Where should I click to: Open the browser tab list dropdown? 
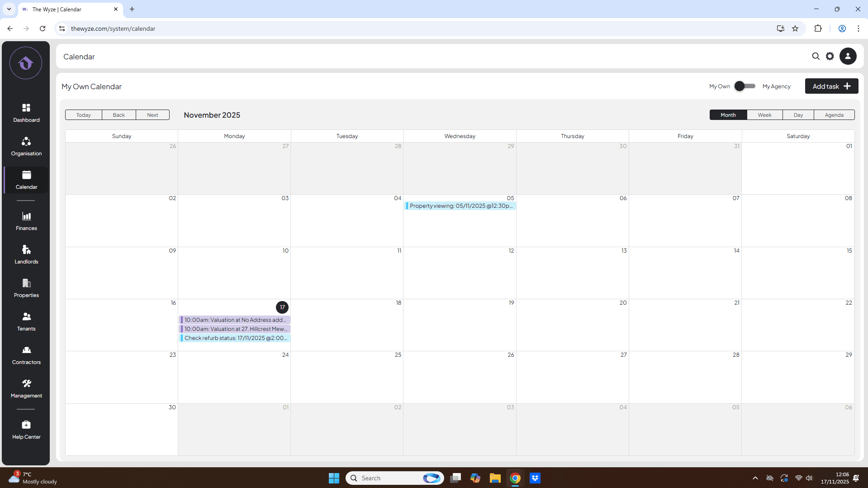coord(9,9)
